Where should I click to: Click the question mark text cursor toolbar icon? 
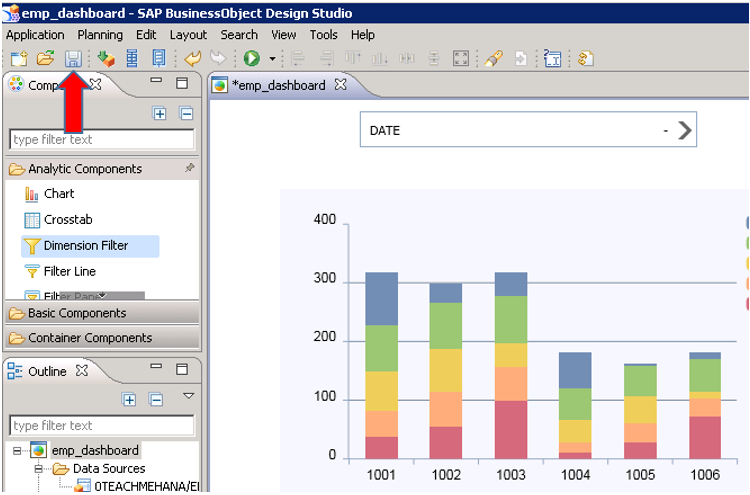[553, 58]
